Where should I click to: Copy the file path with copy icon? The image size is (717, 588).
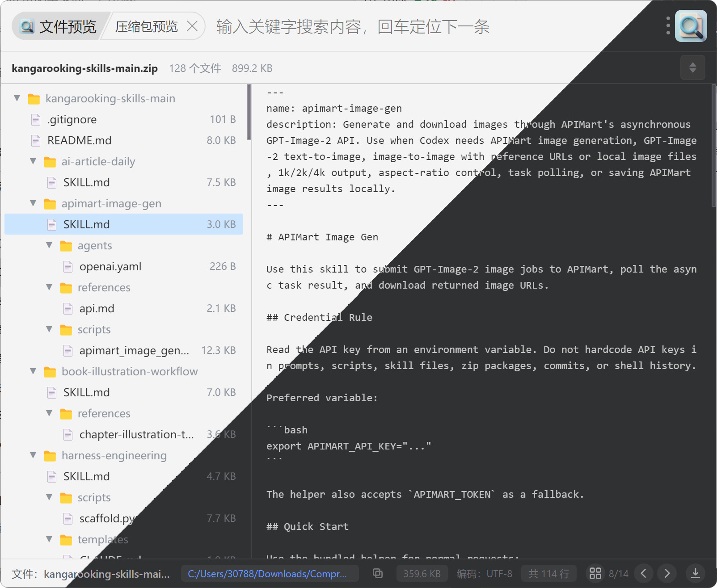point(378,573)
